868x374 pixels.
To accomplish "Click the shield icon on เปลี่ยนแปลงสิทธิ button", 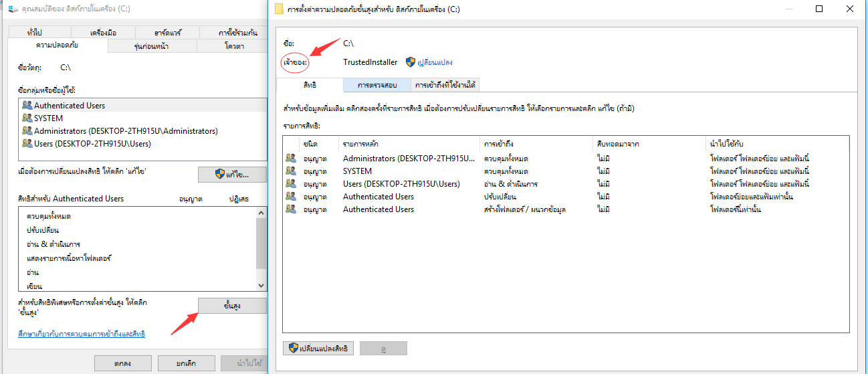I will (x=293, y=349).
